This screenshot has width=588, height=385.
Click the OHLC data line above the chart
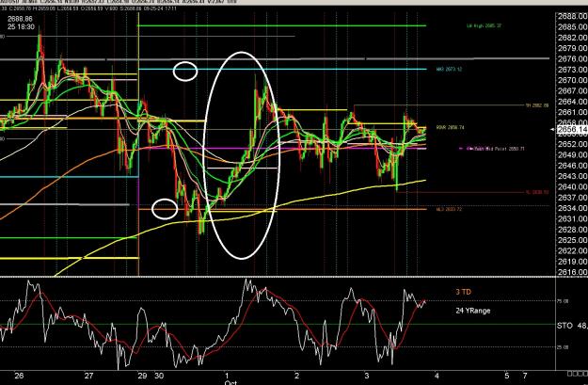tap(88, 8)
